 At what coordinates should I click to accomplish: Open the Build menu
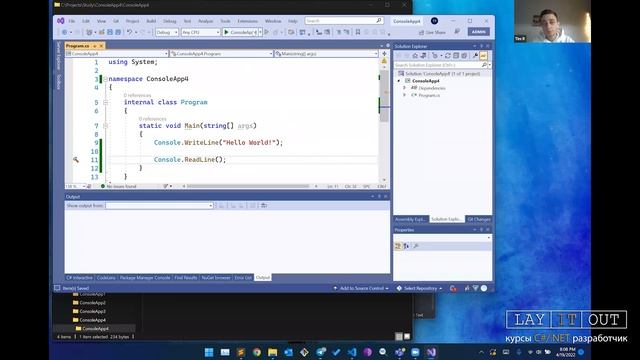[151, 21]
